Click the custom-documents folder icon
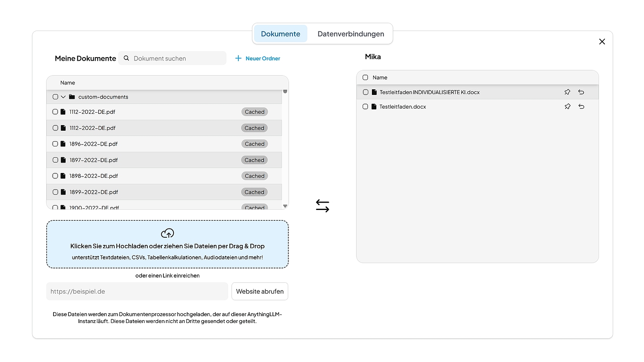Image resolution: width=644 pixels, height=362 pixels. point(72,97)
